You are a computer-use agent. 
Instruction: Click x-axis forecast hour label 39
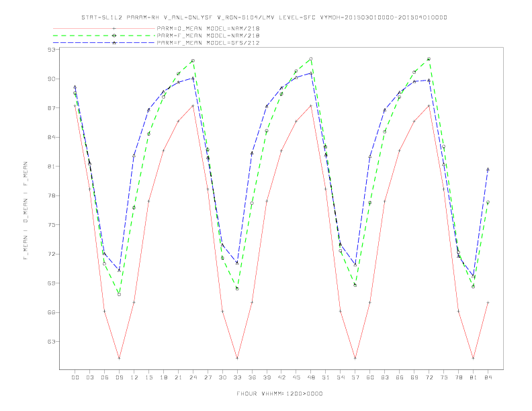267,377
